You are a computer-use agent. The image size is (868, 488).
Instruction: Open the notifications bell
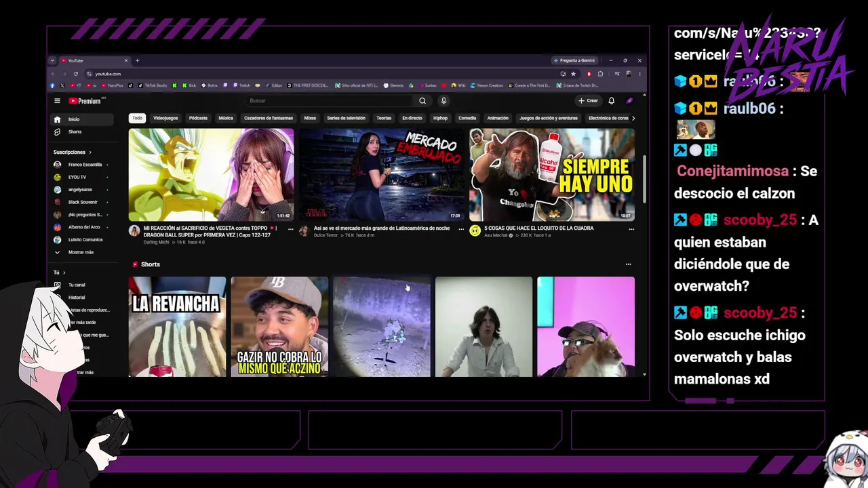coord(611,101)
